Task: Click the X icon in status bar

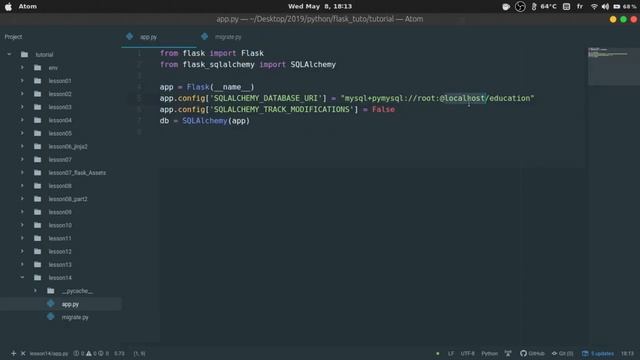Action: 23,353
